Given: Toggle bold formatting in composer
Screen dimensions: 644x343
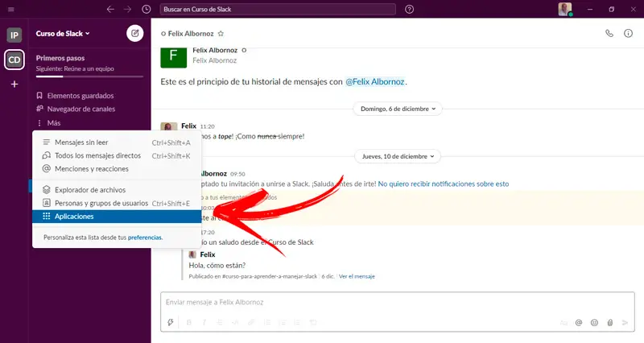Looking at the screenshot, I should (x=189, y=322).
